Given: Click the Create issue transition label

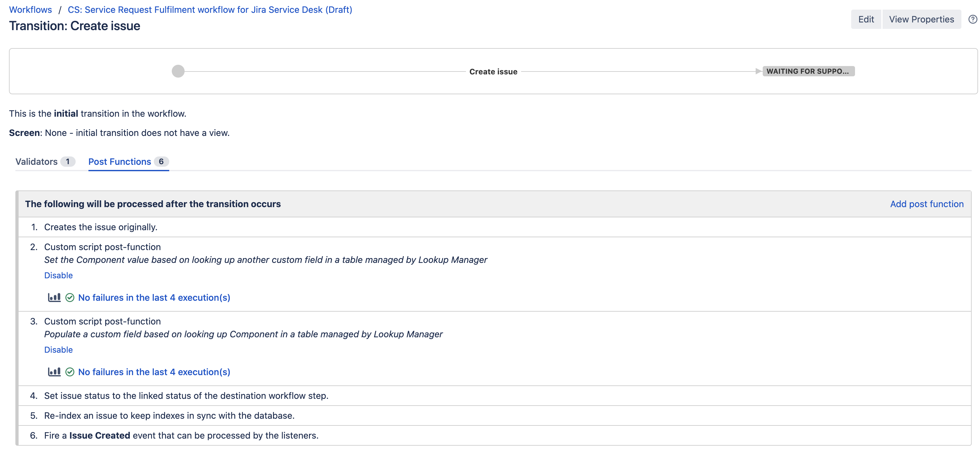Looking at the screenshot, I should tap(493, 71).
